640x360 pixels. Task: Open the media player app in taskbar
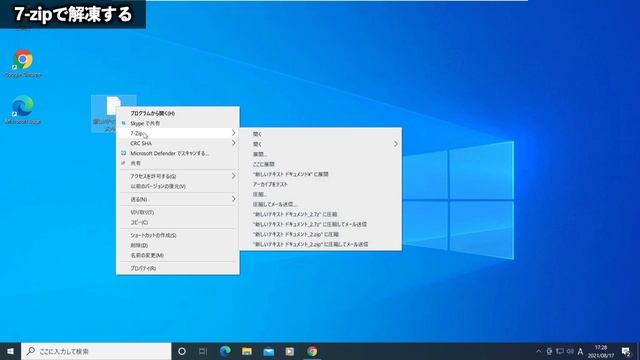[290, 351]
